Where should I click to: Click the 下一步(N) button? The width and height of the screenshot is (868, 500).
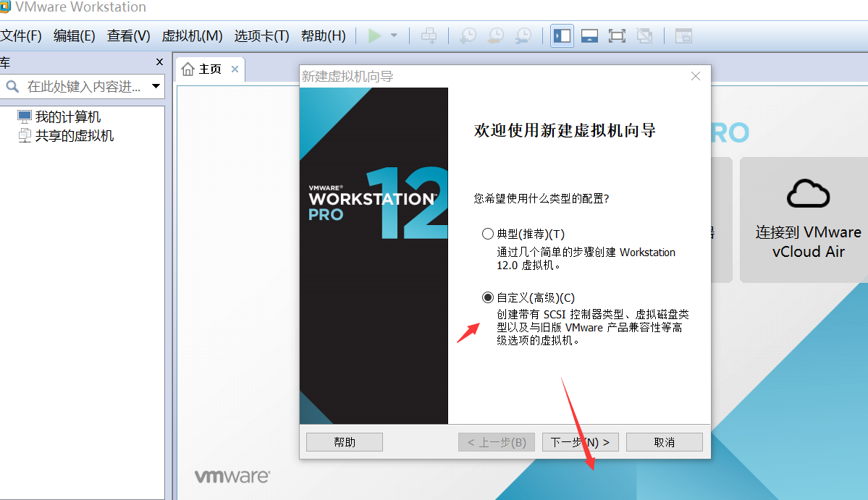580,442
